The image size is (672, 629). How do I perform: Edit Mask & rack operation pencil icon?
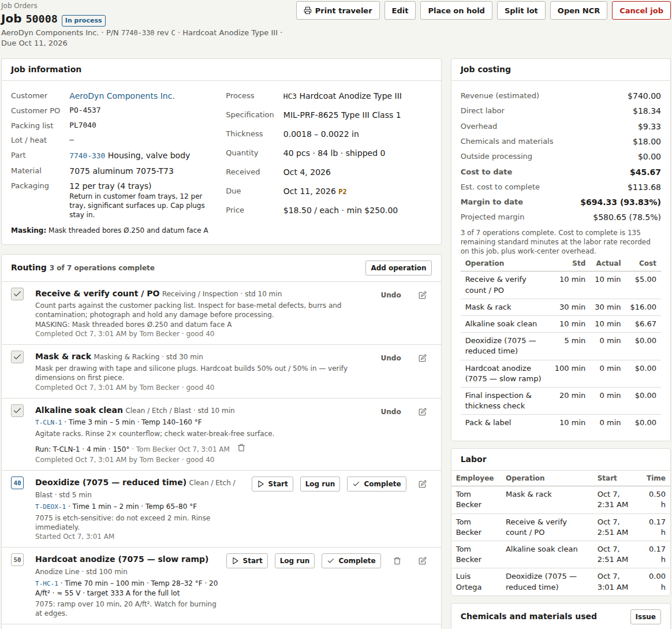[x=422, y=358]
